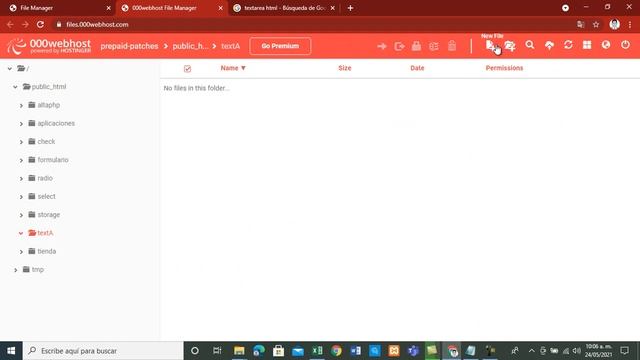The height and width of the screenshot is (360, 640).
Task: Open a new browser tab
Action: (350, 8)
